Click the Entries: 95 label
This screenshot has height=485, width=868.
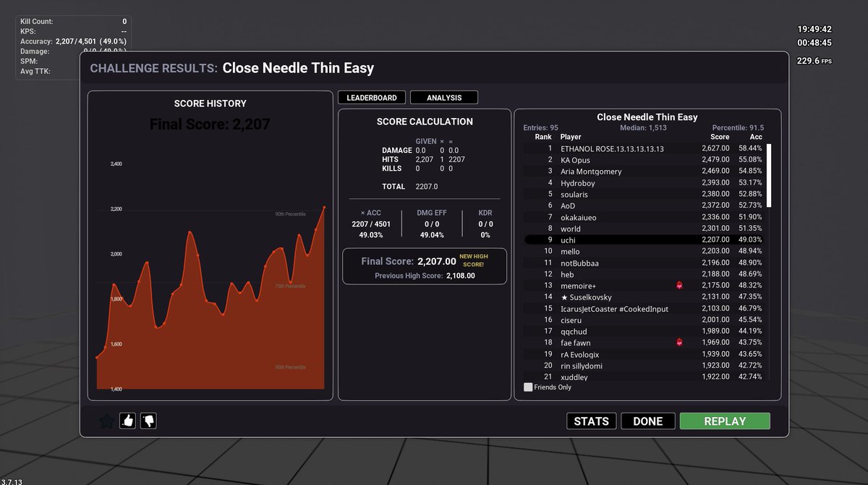(x=540, y=127)
